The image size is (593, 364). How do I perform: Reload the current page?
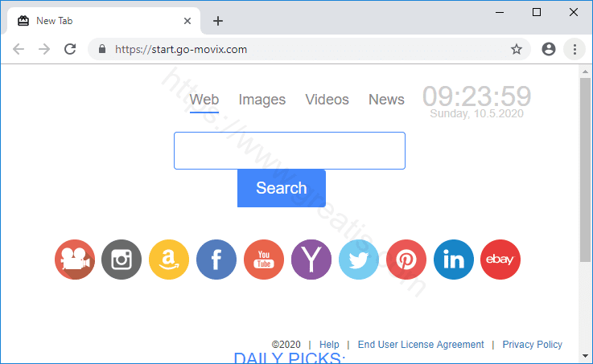70,49
